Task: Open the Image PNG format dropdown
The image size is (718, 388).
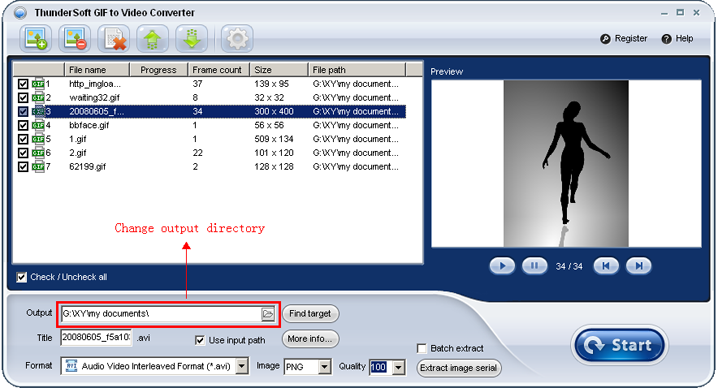Action: tap(324, 366)
